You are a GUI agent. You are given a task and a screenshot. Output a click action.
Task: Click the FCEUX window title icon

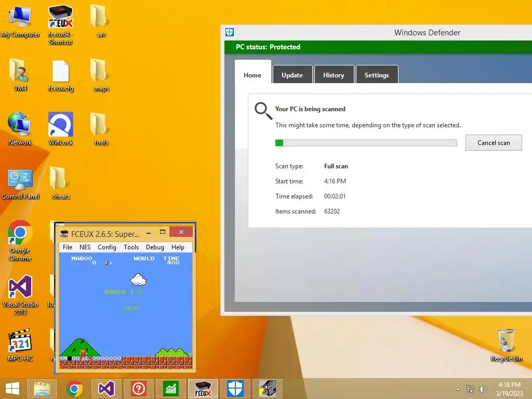pos(64,234)
